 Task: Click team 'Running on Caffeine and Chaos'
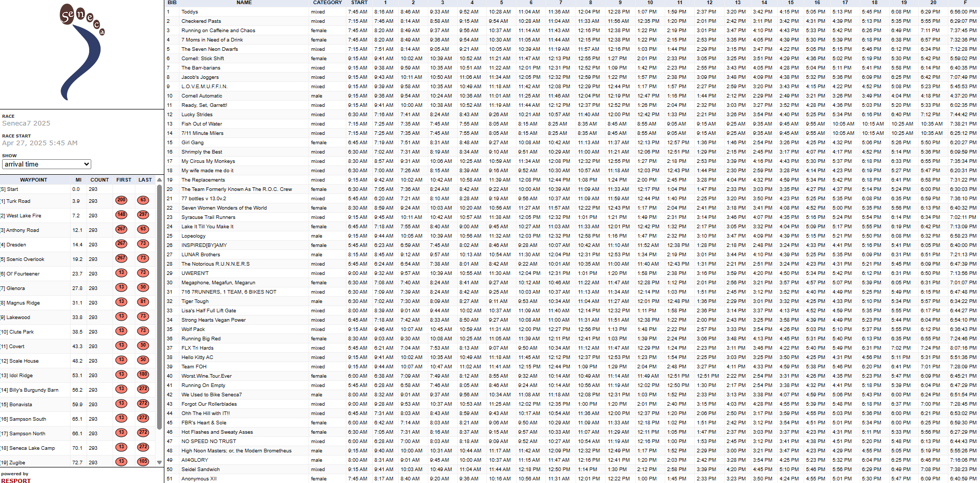(x=218, y=31)
